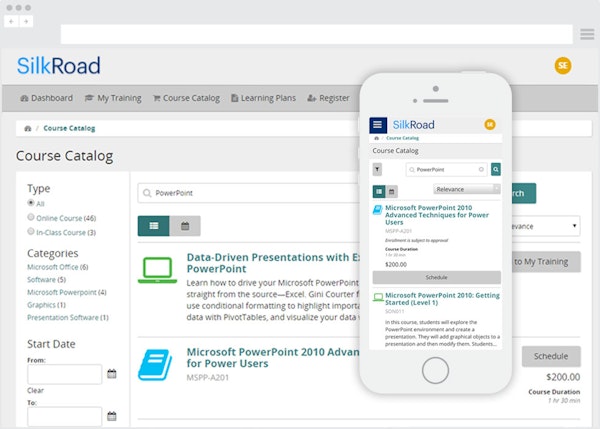Click the teal Search button on desktop
600x429 pixels.
[524, 193]
